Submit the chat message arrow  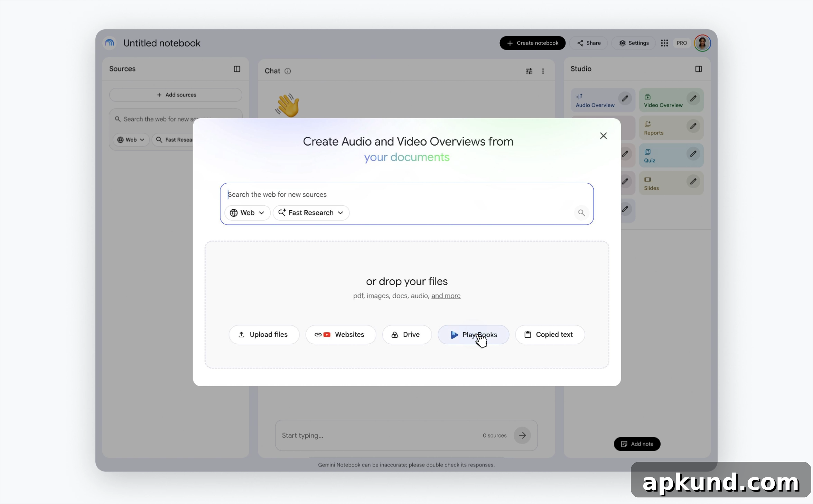point(522,436)
